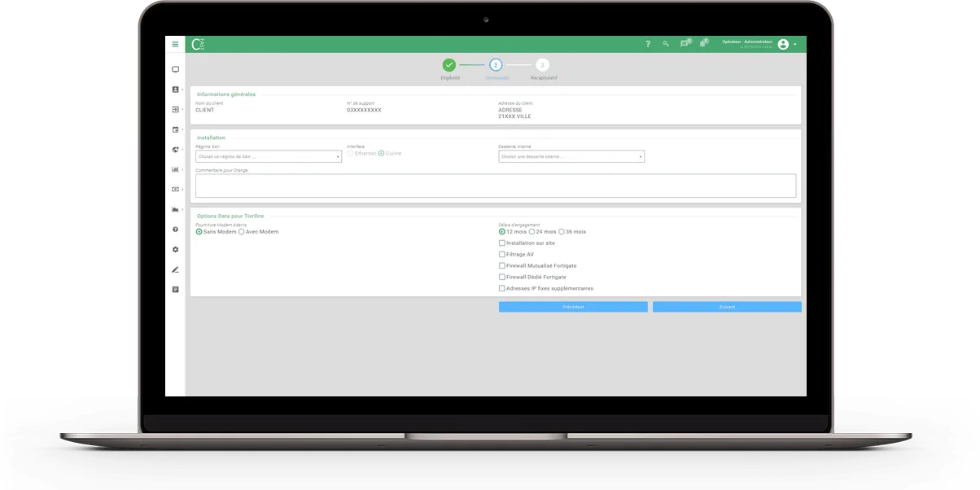The height and width of the screenshot is (490, 980).
Task: Select 36 mois engagement
Action: coord(562,232)
